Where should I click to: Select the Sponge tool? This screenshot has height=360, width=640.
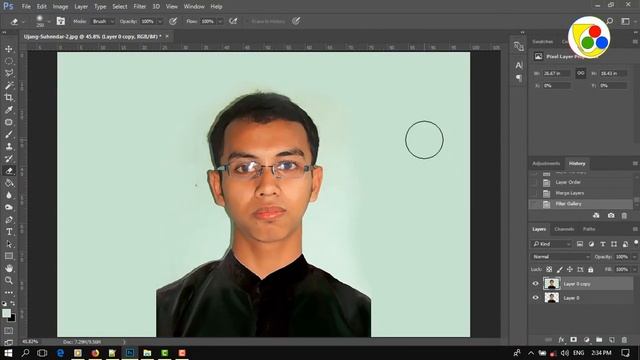9,207
